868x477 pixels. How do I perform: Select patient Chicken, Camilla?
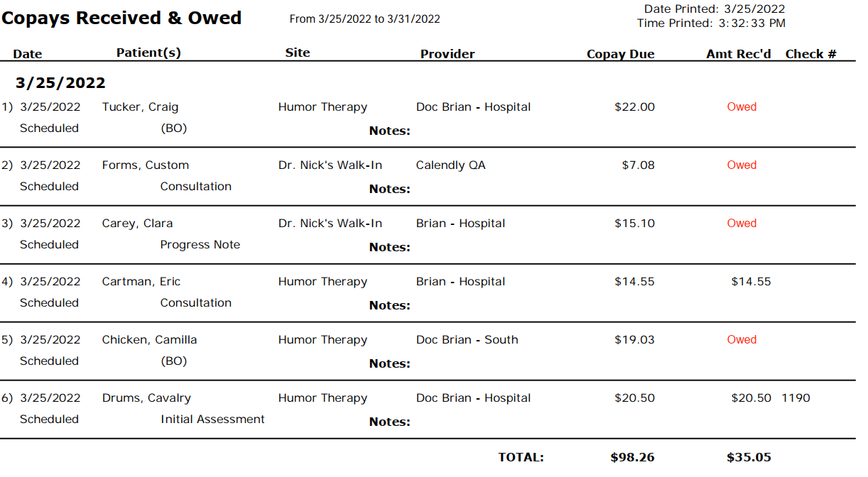tap(149, 340)
